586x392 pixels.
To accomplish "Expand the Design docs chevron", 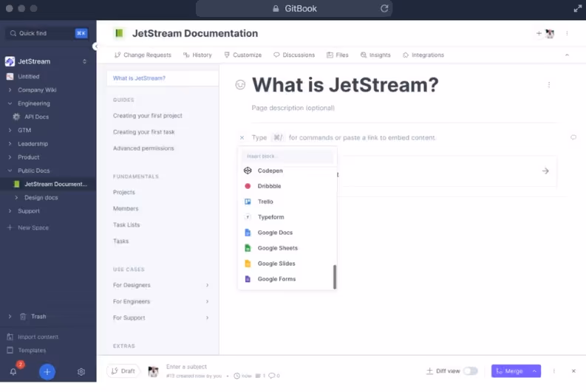I will [x=16, y=198].
